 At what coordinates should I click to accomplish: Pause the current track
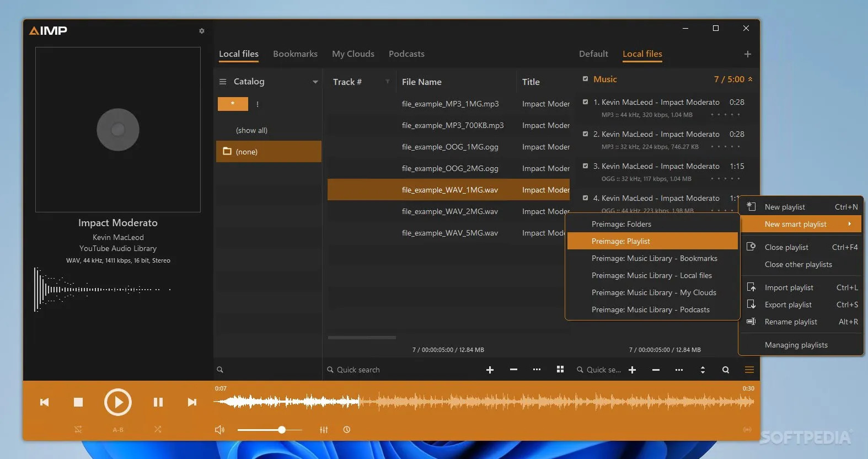click(158, 402)
